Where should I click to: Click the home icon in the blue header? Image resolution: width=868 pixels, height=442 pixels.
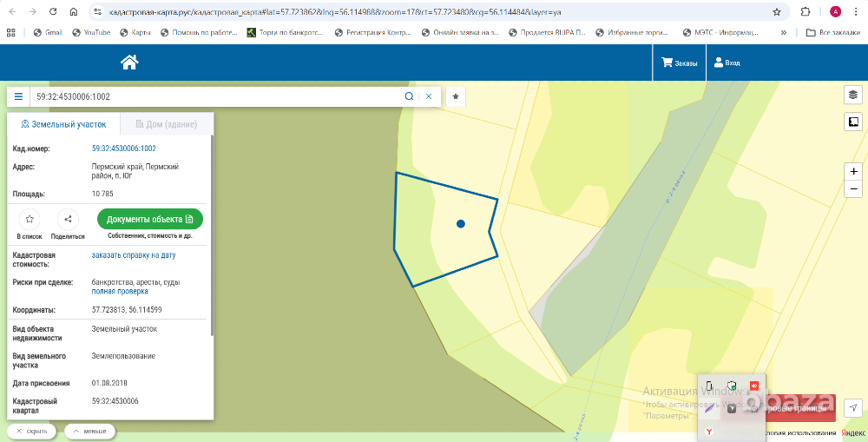pos(129,63)
